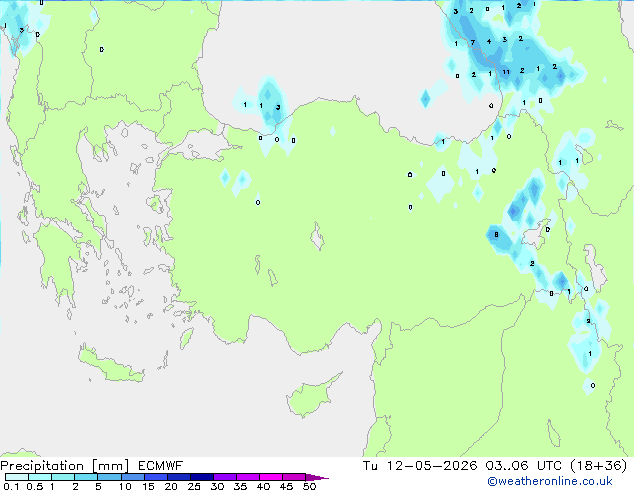This screenshot has height=490, width=634.
Task: Select the 1–2 mm legend swatch
Action: 63,477
